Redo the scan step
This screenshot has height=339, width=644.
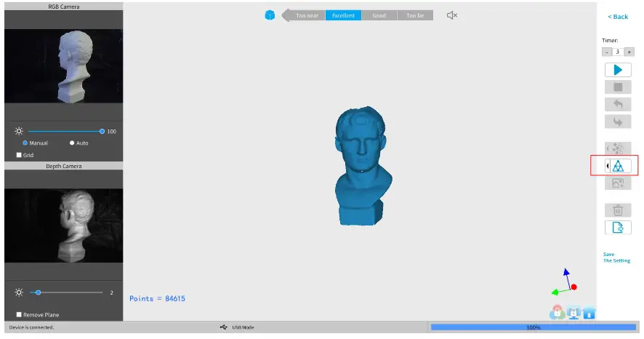(618, 121)
